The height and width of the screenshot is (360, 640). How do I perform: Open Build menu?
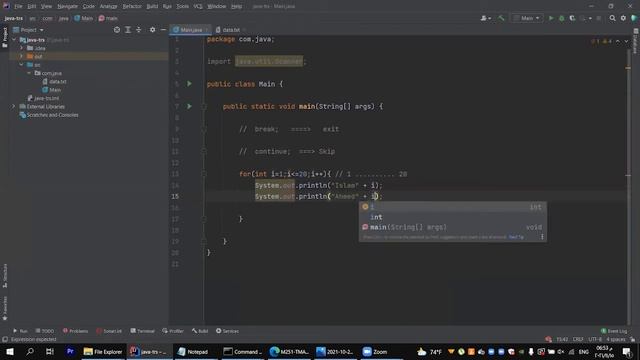pyautogui.click(x=152, y=6)
